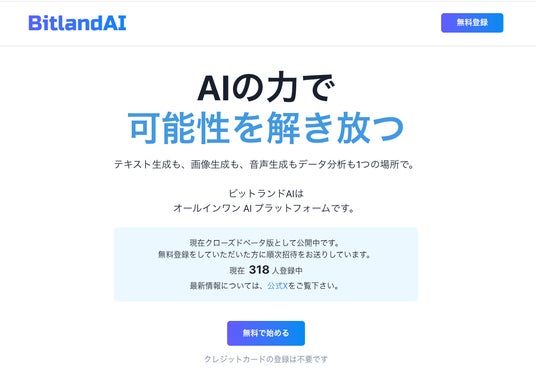Image resolution: width=536 pixels, height=374 pixels.
Task: Click the をご覧下さい text after link
Action: 313,285
